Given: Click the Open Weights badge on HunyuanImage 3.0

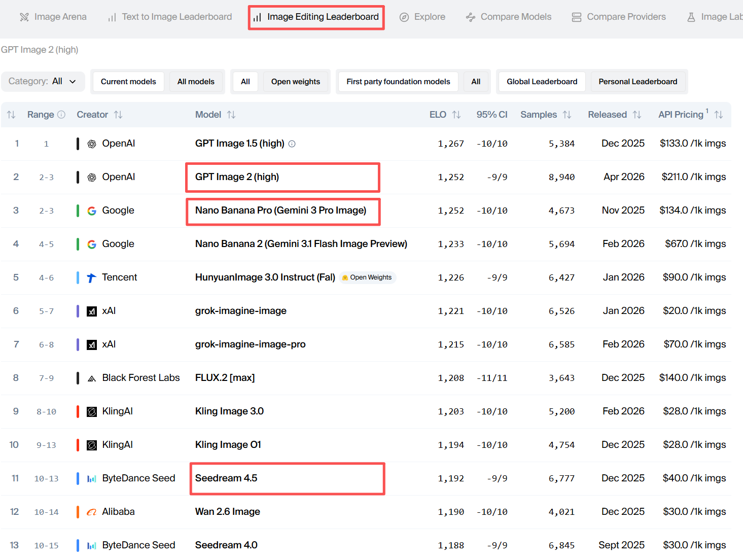Looking at the screenshot, I should (x=367, y=277).
